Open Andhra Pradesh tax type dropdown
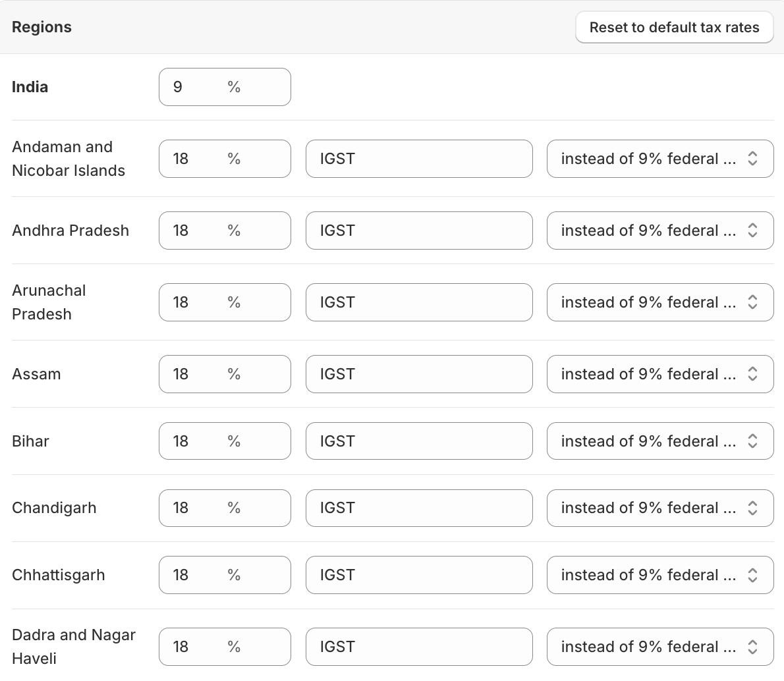The height and width of the screenshot is (681, 784). pyautogui.click(x=660, y=231)
